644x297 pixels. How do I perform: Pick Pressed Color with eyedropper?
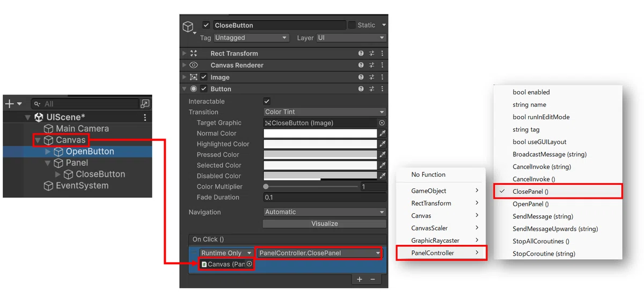pos(383,155)
